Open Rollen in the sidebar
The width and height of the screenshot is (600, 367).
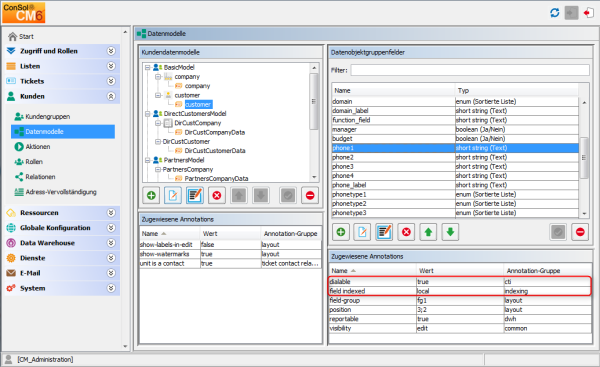coord(29,162)
